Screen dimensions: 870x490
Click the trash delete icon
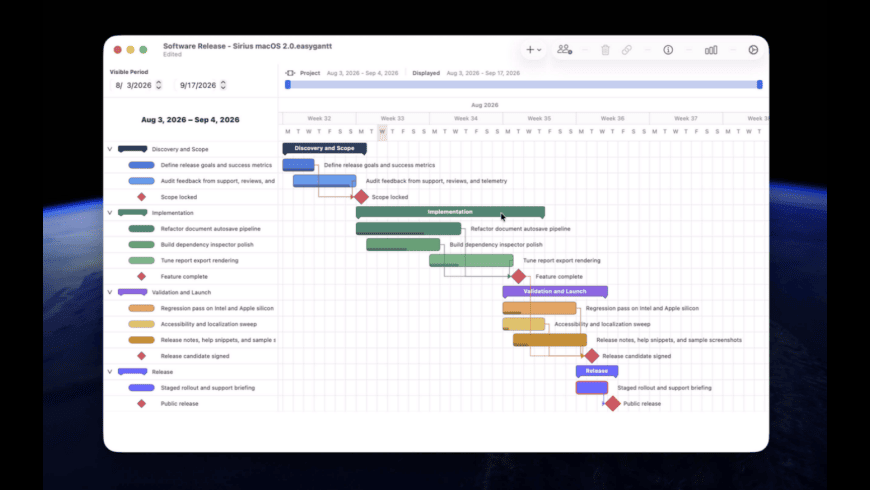click(605, 50)
